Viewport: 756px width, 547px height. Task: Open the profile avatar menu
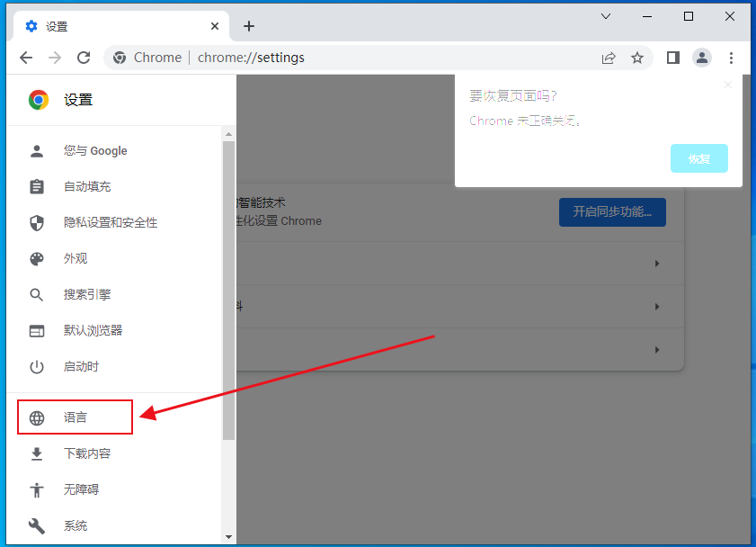point(702,58)
